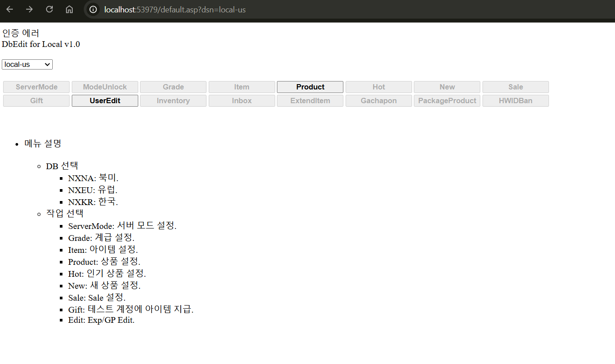The image size is (615, 364).
Task: Open the Product section
Action: tap(310, 87)
